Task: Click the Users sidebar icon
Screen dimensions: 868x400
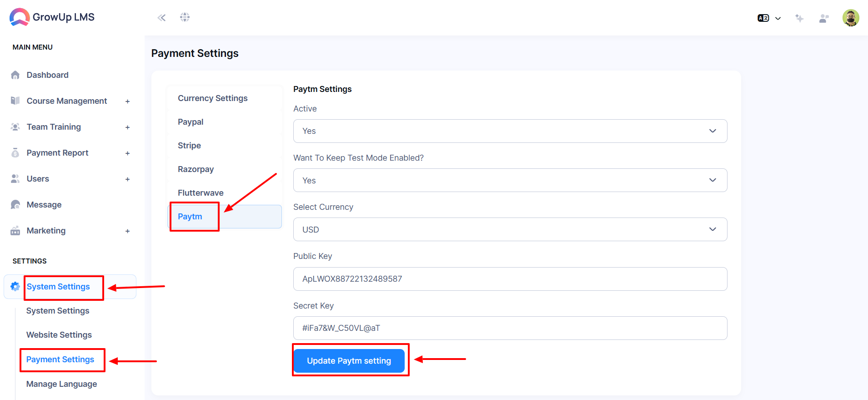Action: (x=15, y=179)
